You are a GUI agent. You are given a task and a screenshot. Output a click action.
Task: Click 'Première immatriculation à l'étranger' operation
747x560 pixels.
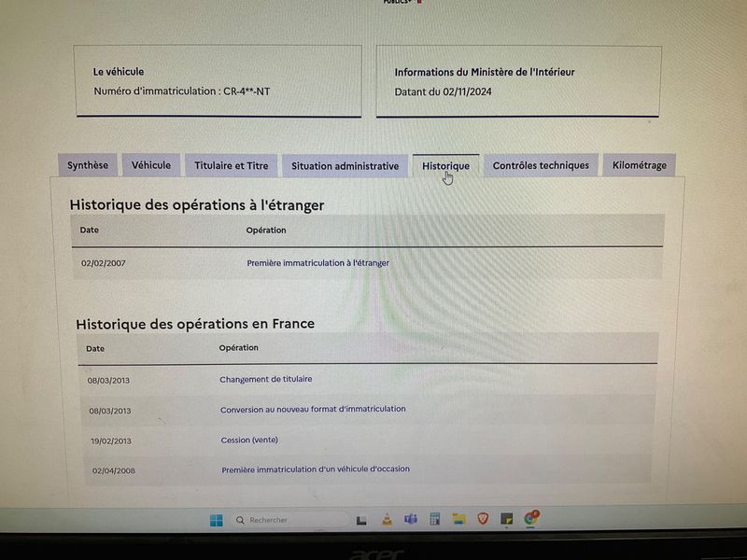coord(317,263)
